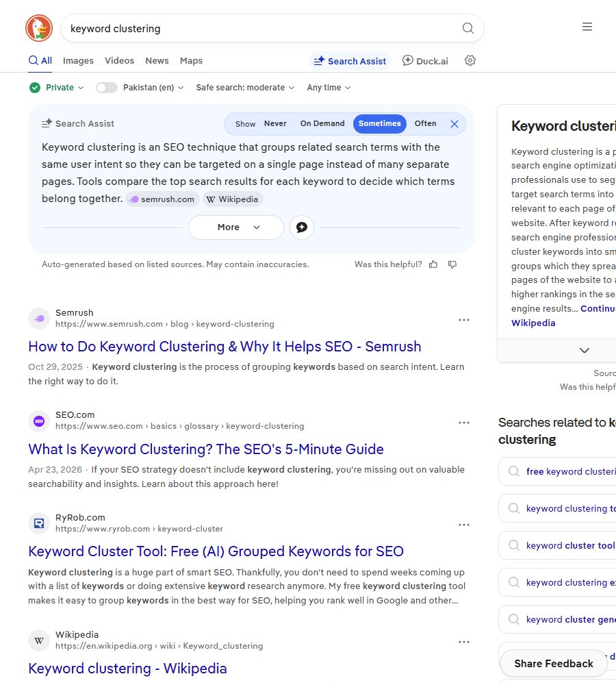Click the search magnifier icon in search box
616x685 pixels.
point(468,28)
